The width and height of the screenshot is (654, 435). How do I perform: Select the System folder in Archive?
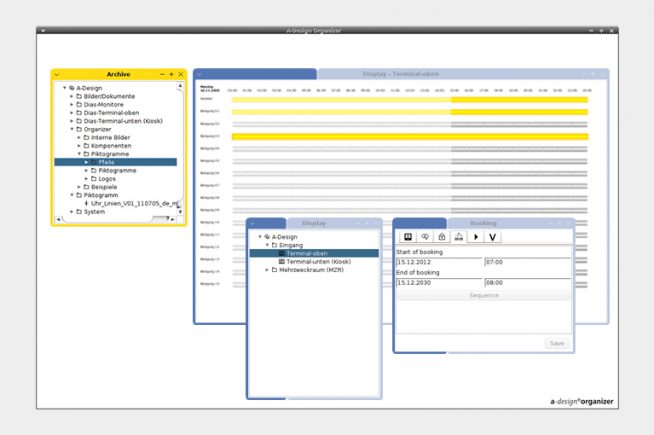click(94, 211)
